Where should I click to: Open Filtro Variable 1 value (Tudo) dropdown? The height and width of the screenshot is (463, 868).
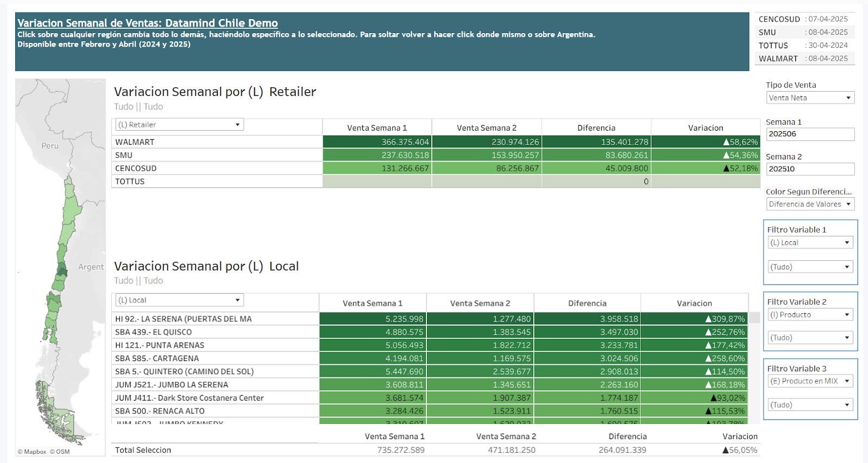click(810, 267)
